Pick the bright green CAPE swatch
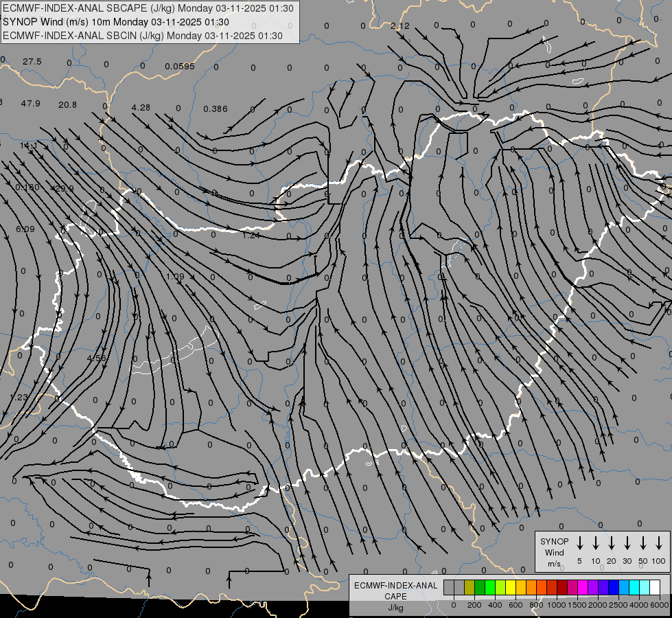 click(490, 587)
